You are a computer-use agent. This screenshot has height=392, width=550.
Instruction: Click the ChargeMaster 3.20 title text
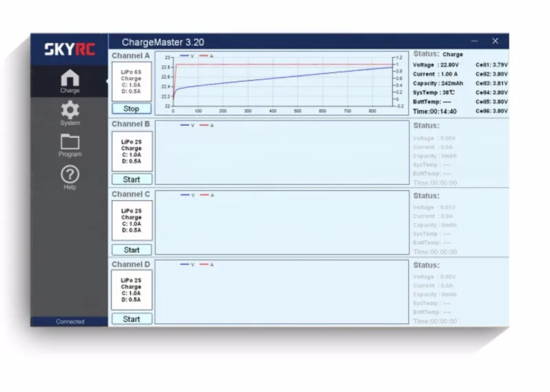coord(163,42)
